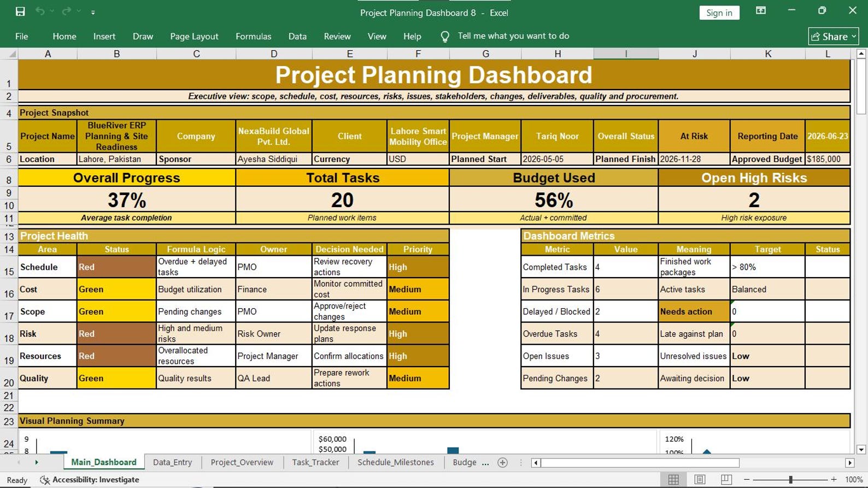The height and width of the screenshot is (488, 868).
Task: Open the Undo history dropdown arrow
Action: (x=52, y=11)
